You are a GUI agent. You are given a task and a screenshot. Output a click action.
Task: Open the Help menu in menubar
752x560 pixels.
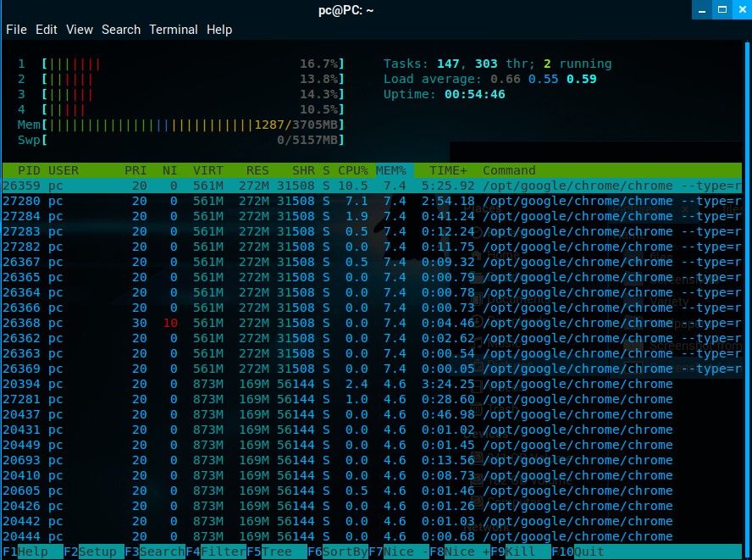click(219, 30)
